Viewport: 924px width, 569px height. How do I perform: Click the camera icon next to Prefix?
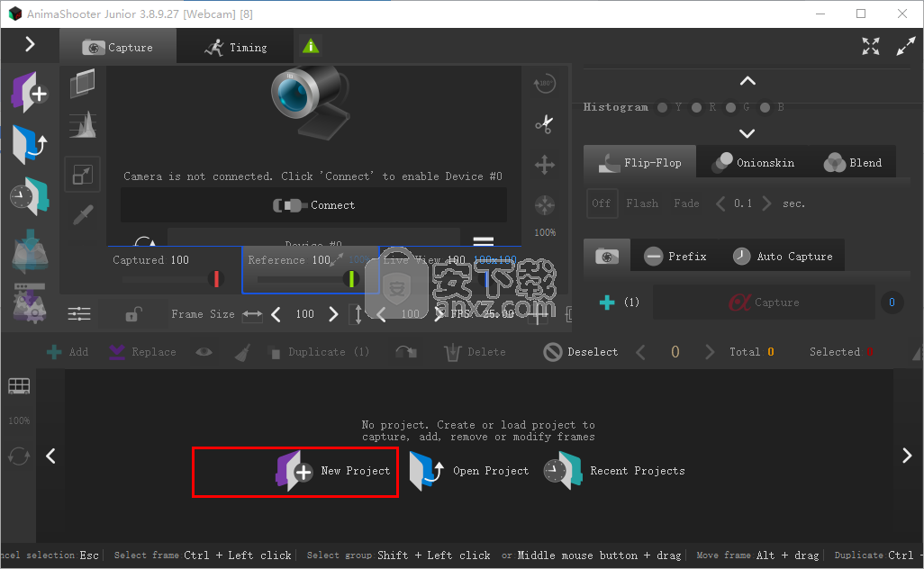(x=607, y=257)
